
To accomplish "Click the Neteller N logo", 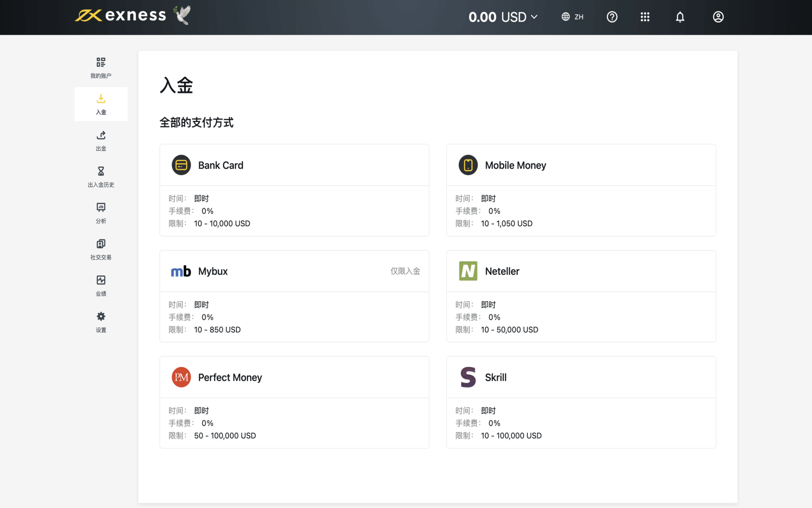I will coord(468,271).
